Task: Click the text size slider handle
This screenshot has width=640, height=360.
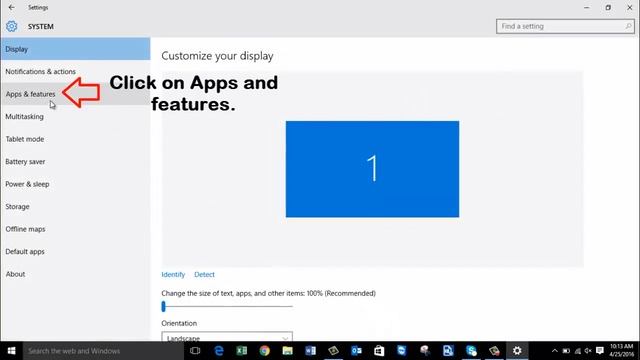Action: pos(163,306)
